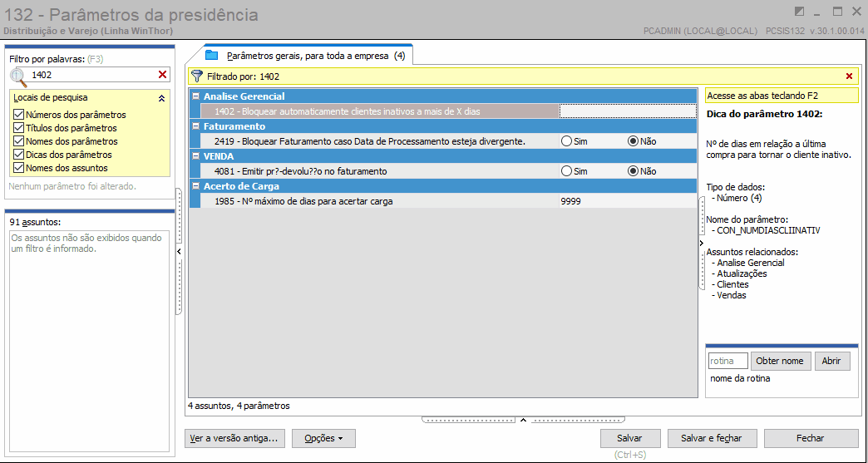Click the filter words search field
This screenshot has height=463, width=868.
point(92,75)
